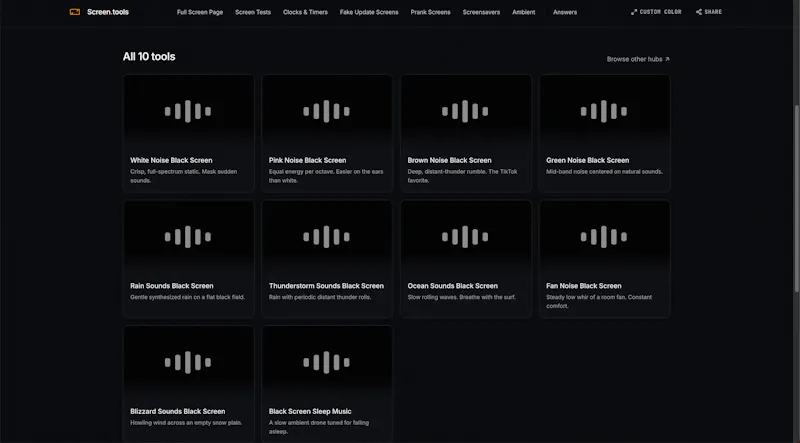Screen dimensions: 800x443
Task: Open the Screensavers navigation item
Action: pyautogui.click(x=481, y=12)
